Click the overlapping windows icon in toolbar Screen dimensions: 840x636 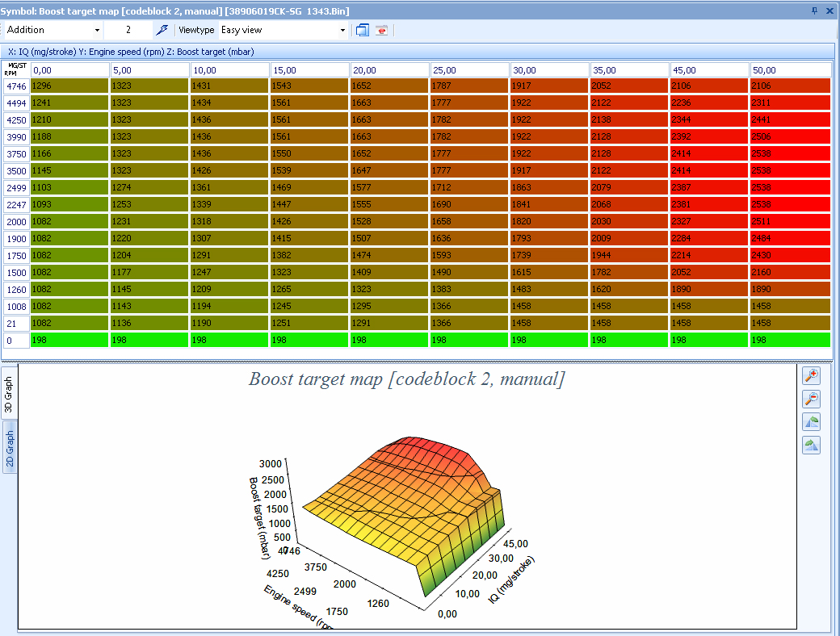click(363, 30)
